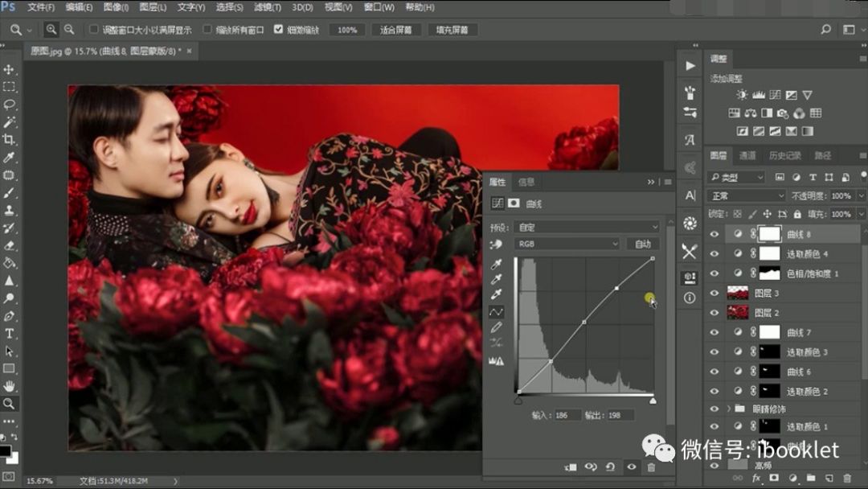Viewport: 868px width, 489px height.
Task: Select the pencil draw-curve tool
Action: (496, 327)
